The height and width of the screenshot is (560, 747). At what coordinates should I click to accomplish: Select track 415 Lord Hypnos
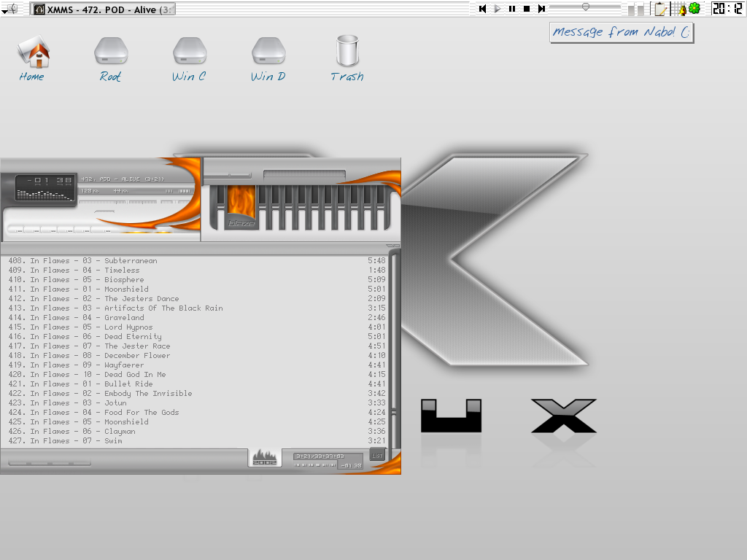[x=197, y=327]
